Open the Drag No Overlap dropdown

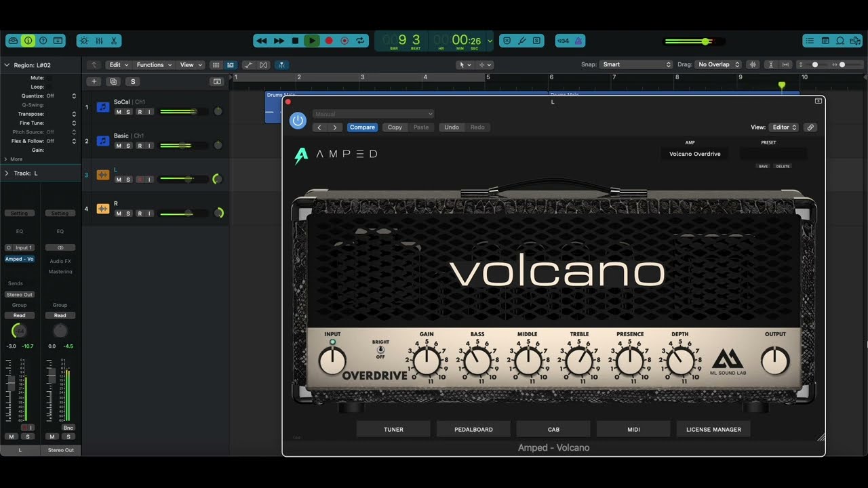click(x=719, y=64)
